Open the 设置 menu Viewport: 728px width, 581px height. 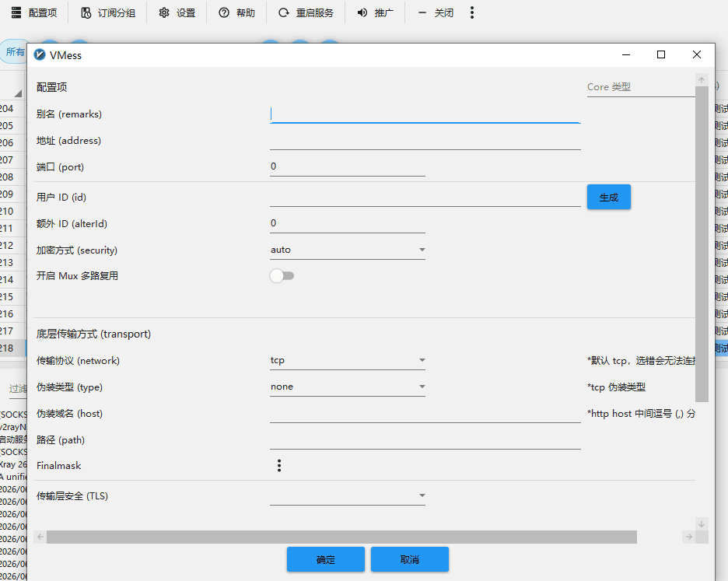click(177, 13)
